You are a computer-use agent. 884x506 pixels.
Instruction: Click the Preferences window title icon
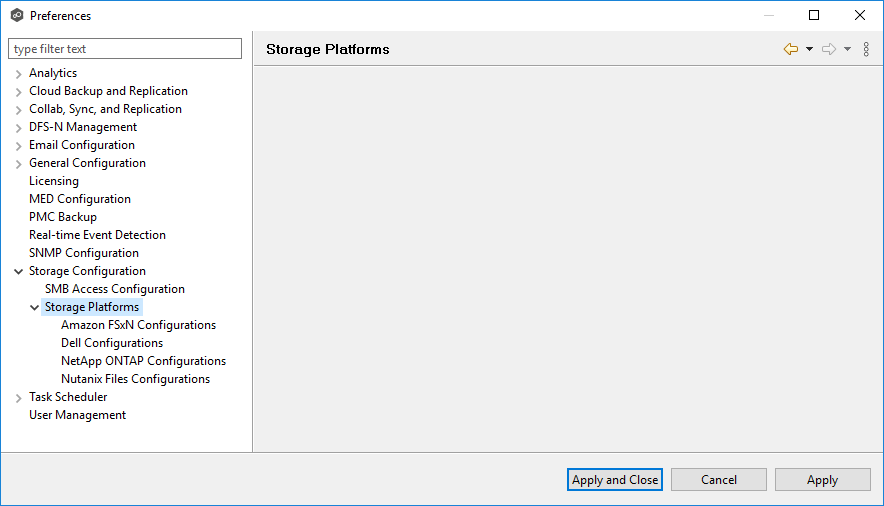tap(17, 16)
